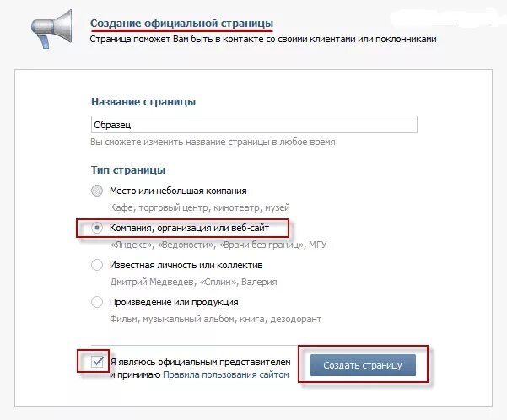Click the 'Место или небольшая компания' label text
The width and height of the screenshot is (507, 420).
178,191
